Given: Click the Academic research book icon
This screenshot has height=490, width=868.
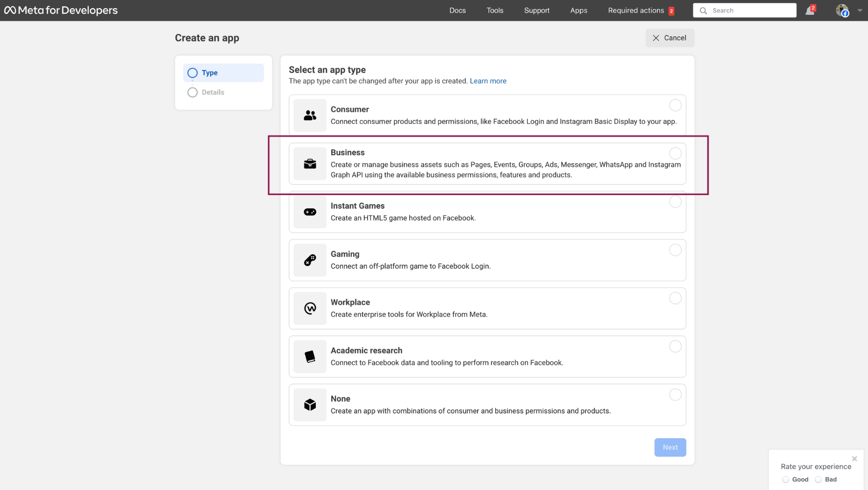Looking at the screenshot, I should (x=310, y=356).
